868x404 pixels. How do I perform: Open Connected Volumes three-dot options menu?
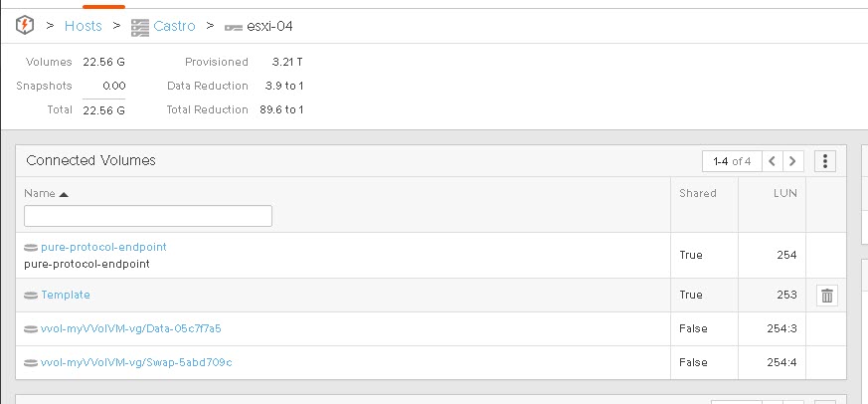pyautogui.click(x=825, y=161)
